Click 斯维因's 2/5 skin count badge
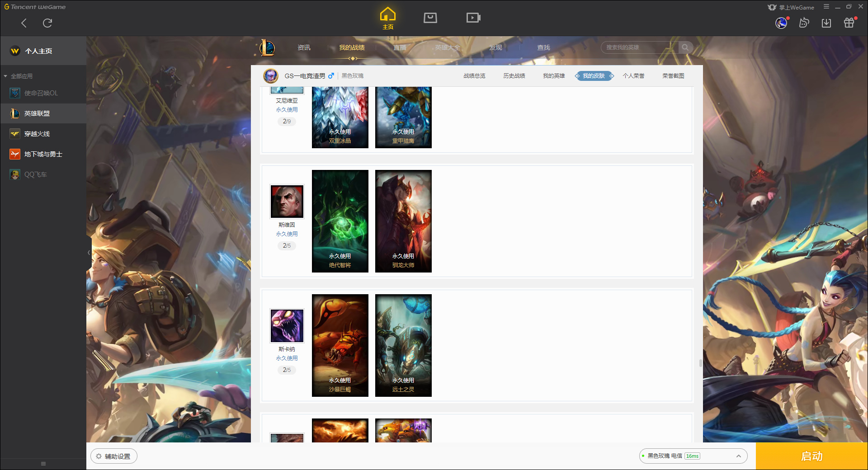Screen dimensions: 868x470 point(287,245)
